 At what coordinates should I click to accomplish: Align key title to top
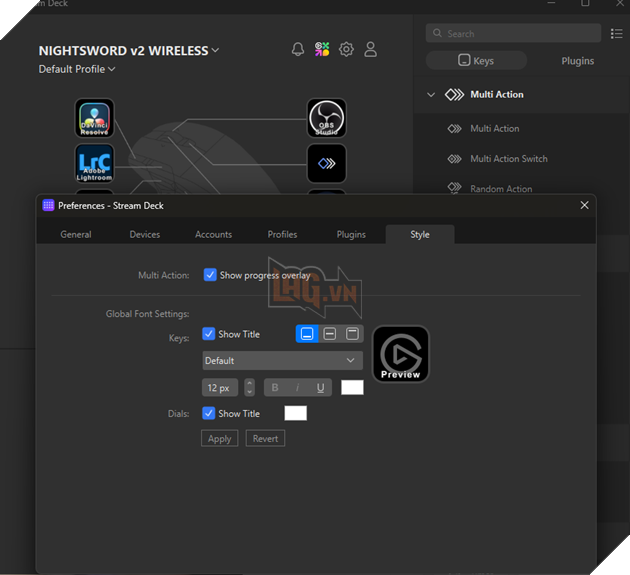pos(352,334)
